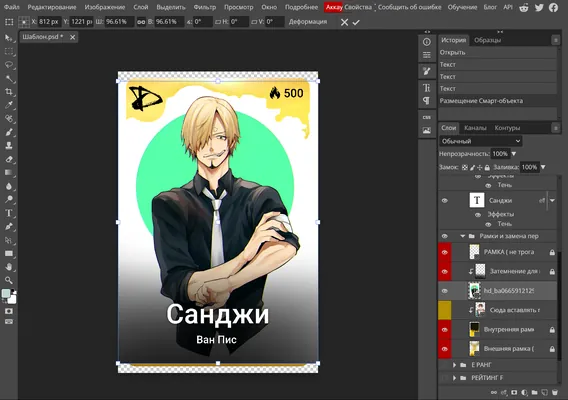Select the Spot Healing Brush tool
568x400 pixels.
point(9,119)
